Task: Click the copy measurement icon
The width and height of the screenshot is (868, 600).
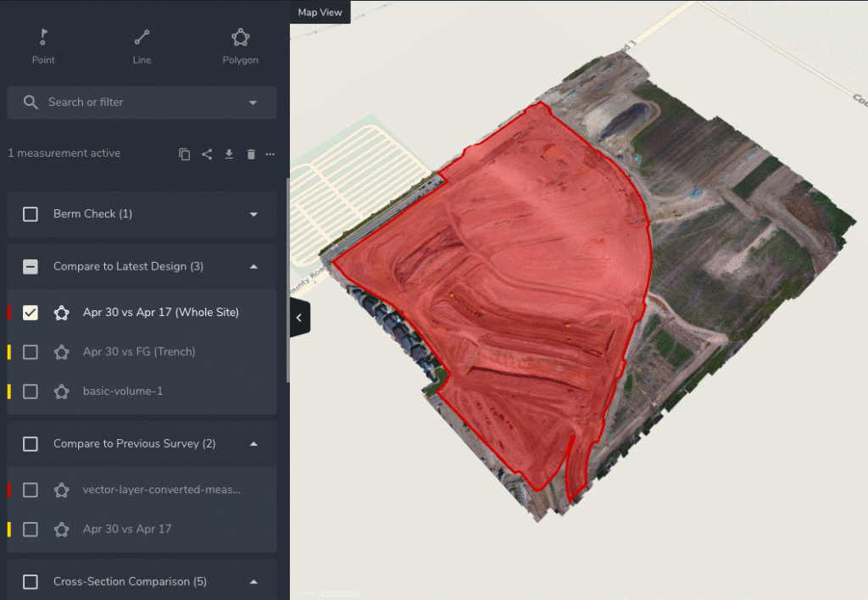Action: [x=185, y=154]
